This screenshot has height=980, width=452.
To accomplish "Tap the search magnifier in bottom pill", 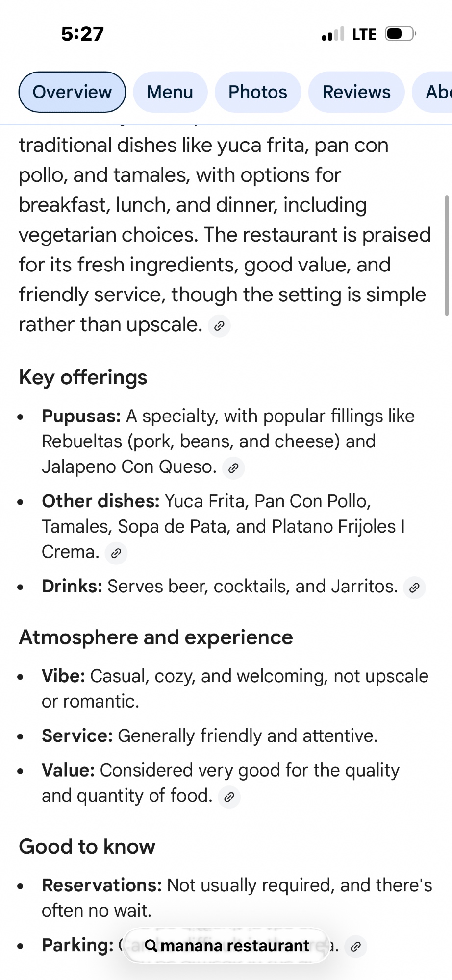I will click(x=151, y=946).
